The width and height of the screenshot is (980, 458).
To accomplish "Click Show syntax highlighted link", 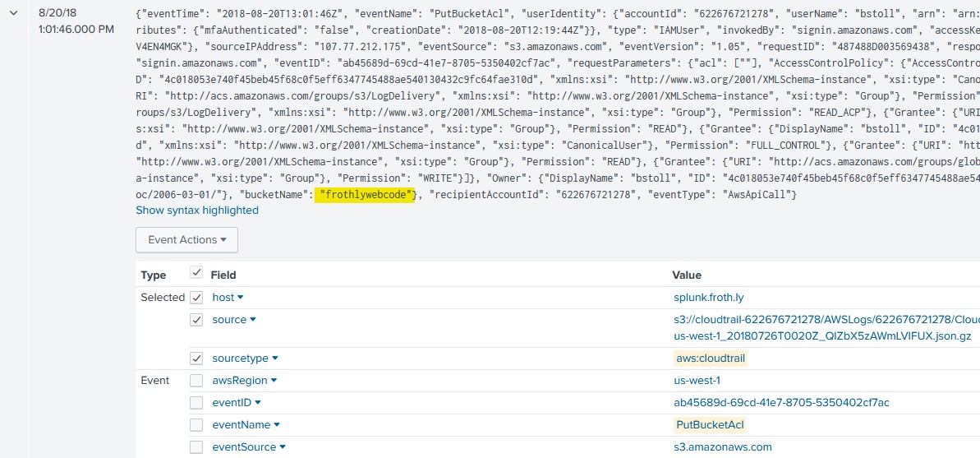I will coord(197,210).
